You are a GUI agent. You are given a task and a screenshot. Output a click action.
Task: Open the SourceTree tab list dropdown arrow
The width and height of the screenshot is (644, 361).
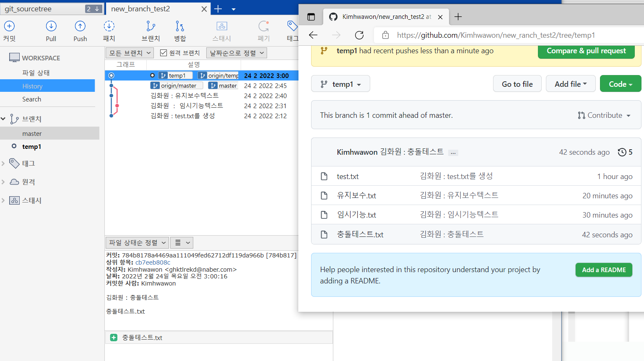click(x=234, y=9)
